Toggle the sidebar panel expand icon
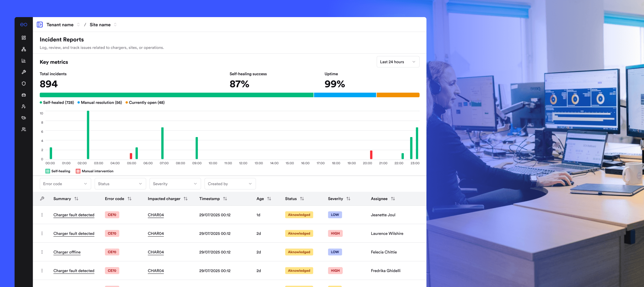644x287 pixels. (x=40, y=25)
